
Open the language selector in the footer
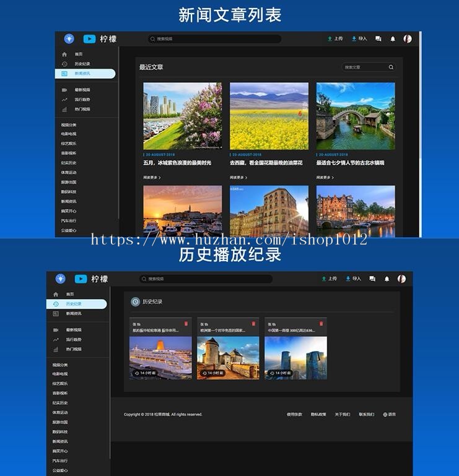click(389, 414)
